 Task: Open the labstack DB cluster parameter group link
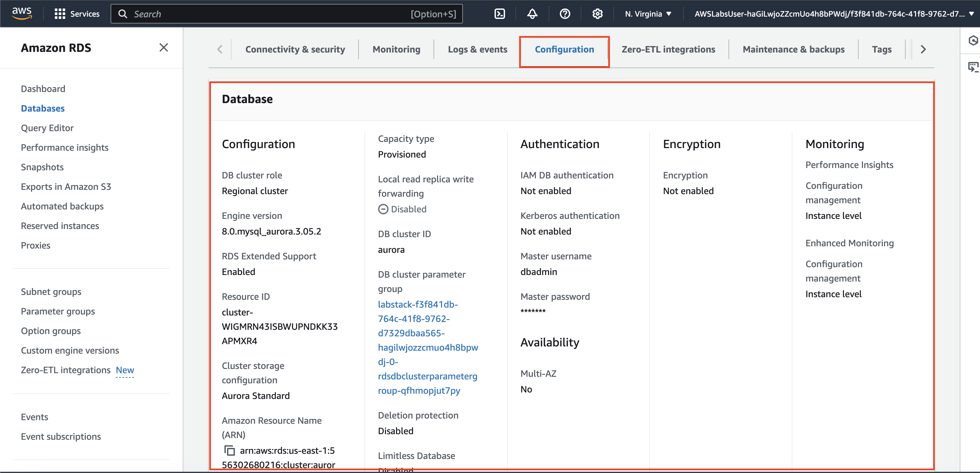[x=428, y=347]
